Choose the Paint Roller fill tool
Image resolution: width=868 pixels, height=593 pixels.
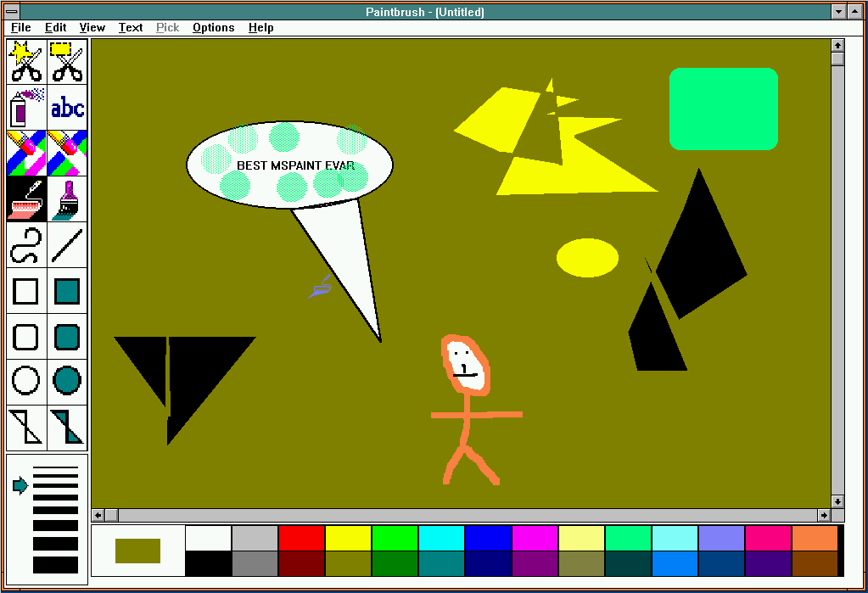click(26, 199)
